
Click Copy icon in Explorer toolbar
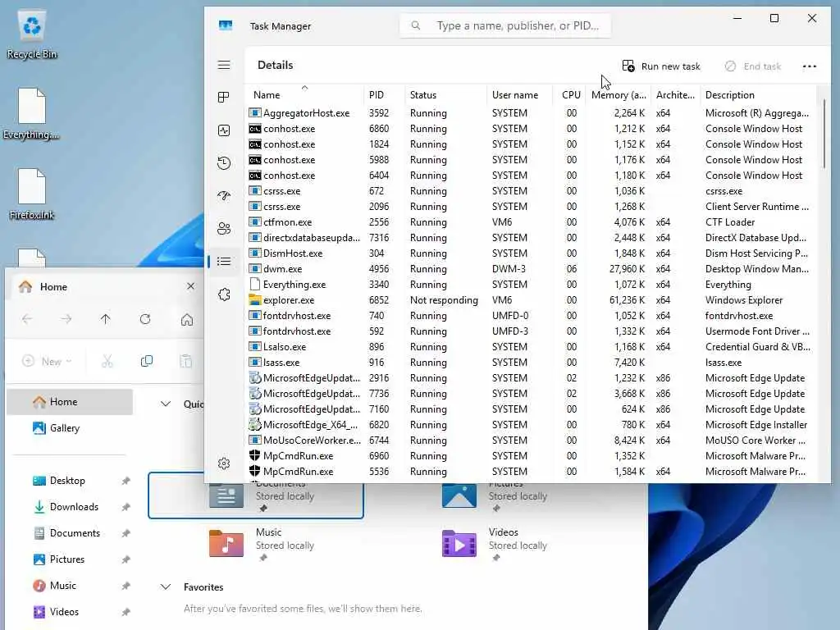point(146,361)
